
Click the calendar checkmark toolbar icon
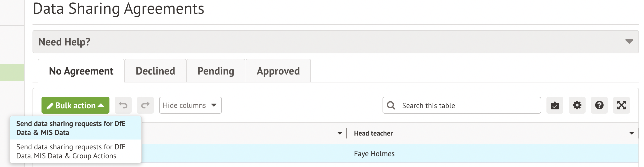coord(555,105)
